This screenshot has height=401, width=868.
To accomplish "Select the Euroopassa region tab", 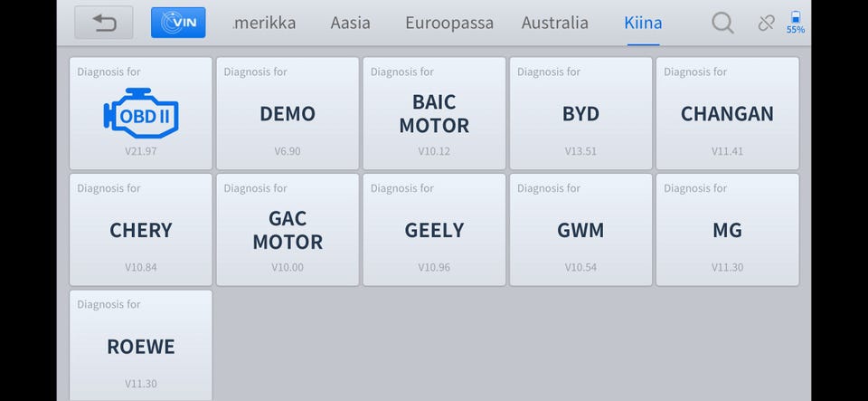I will 449,23.
